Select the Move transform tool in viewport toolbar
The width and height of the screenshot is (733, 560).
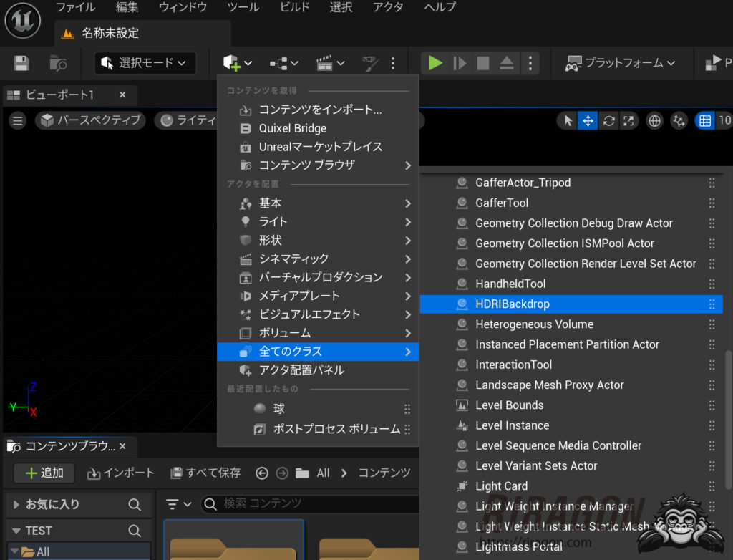(x=587, y=120)
